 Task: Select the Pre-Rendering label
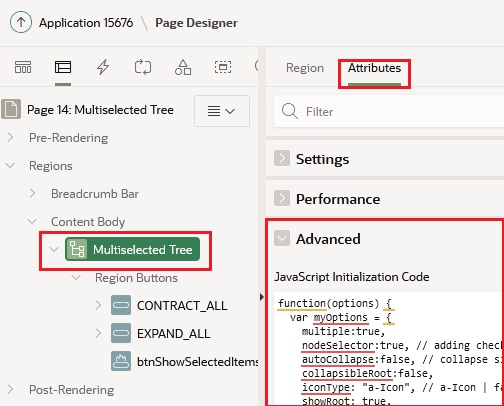68,138
